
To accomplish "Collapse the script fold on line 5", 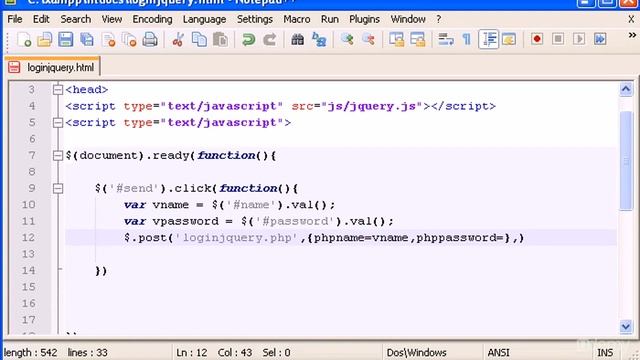I will [x=58, y=122].
